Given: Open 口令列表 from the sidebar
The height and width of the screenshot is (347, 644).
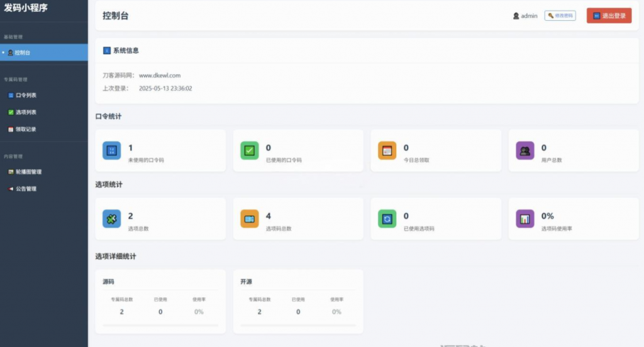Looking at the screenshot, I should (26, 96).
